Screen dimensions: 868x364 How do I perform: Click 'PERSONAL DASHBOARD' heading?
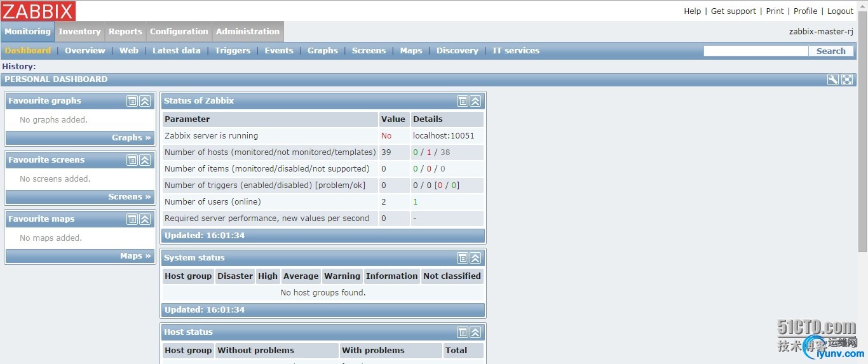click(56, 79)
